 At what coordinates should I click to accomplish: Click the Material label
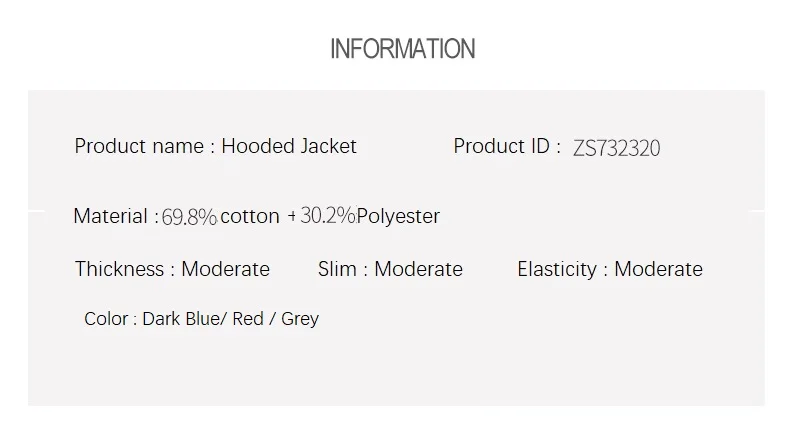[110, 216]
